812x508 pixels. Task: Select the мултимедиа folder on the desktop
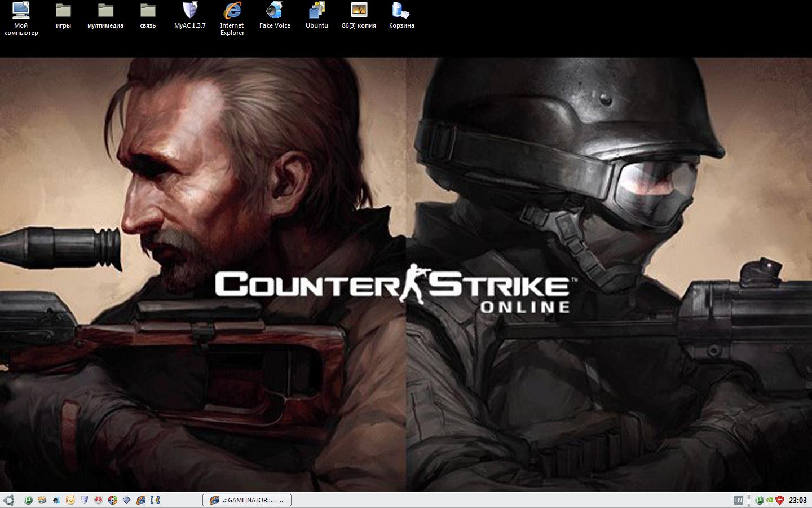[105, 16]
